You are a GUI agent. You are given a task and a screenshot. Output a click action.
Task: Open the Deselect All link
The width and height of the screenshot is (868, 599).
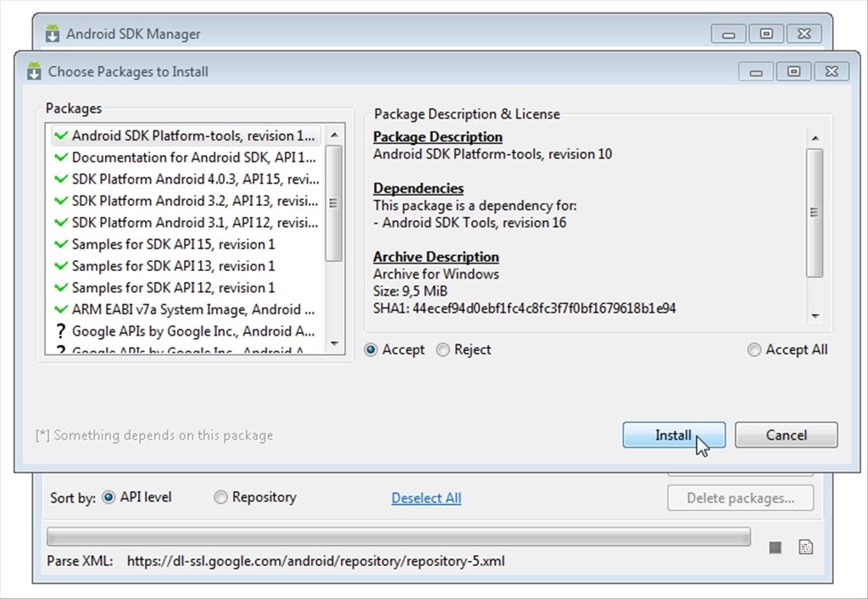tap(426, 498)
